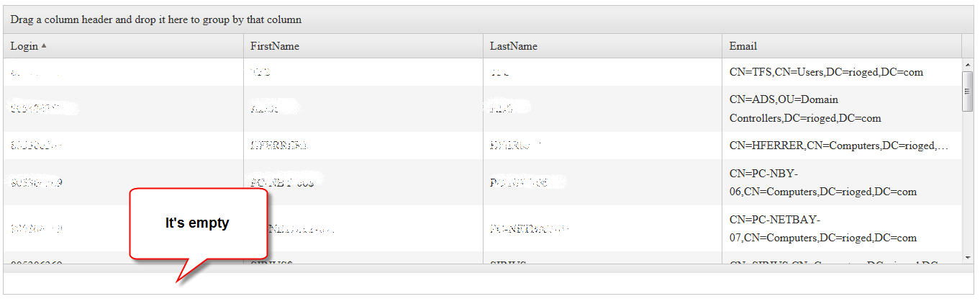Click the vertical scrollbar thumb
Screen dimensions: 980x304
click(x=968, y=91)
